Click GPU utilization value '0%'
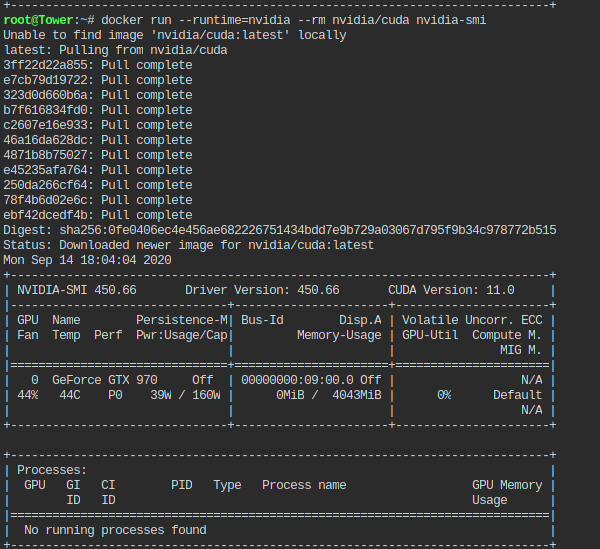The image size is (600, 549). (444, 395)
